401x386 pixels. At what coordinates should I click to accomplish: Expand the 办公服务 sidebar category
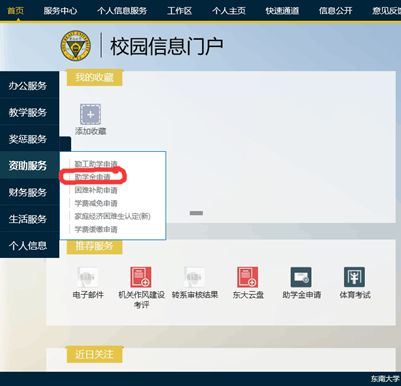click(29, 85)
